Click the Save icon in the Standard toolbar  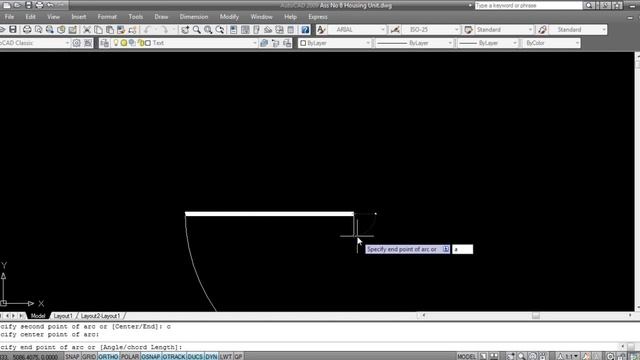(13, 29)
